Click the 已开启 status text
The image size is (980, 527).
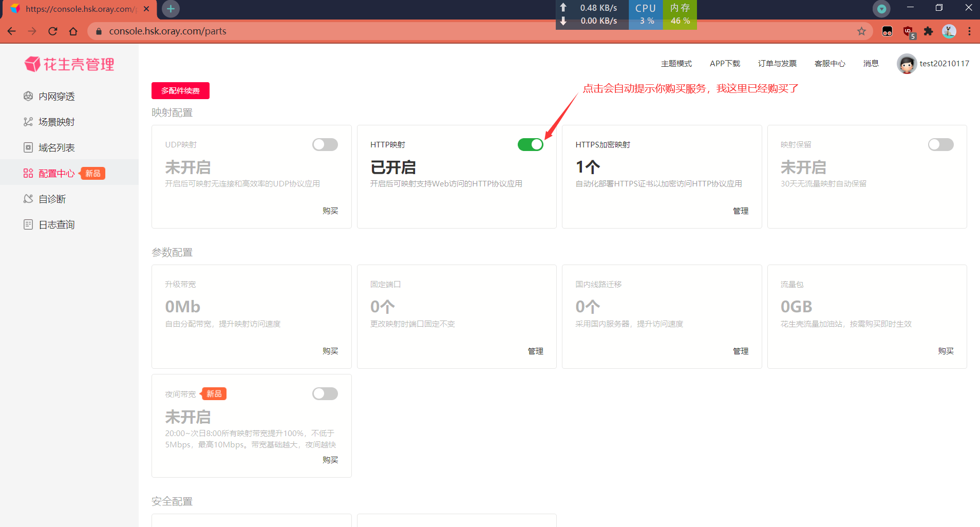pos(393,167)
